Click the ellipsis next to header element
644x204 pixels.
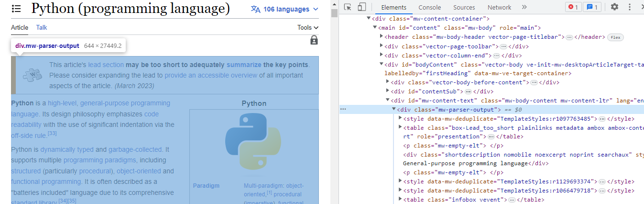(x=569, y=37)
